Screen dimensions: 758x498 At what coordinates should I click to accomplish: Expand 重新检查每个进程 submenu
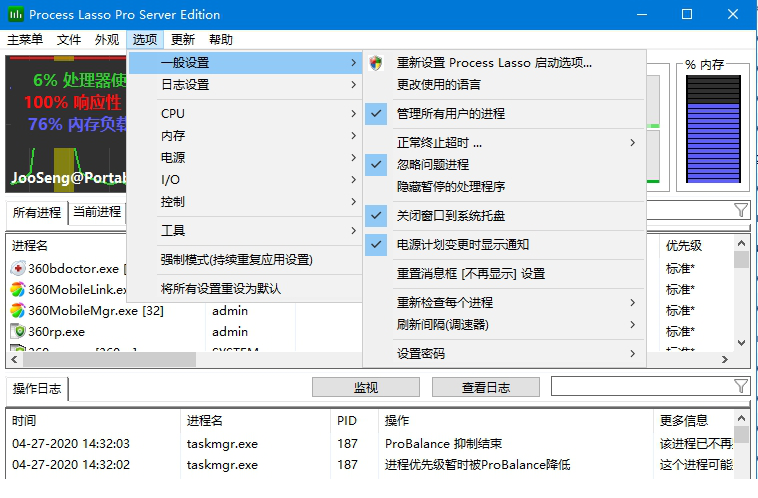point(505,303)
